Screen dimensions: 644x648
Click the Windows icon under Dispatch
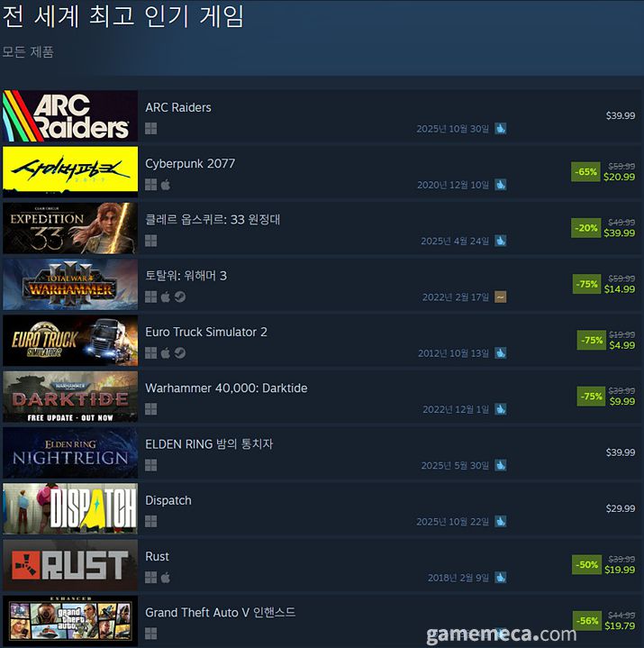point(150,522)
